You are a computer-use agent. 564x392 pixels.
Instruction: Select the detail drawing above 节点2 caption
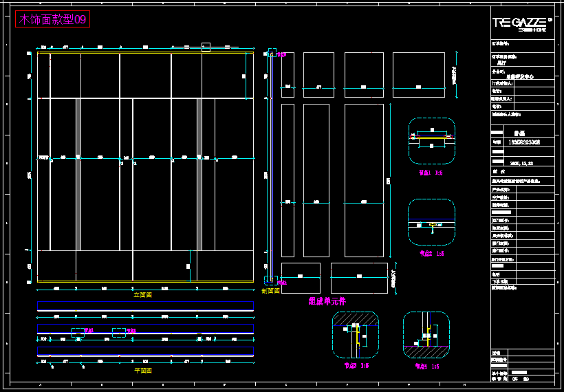431,222
